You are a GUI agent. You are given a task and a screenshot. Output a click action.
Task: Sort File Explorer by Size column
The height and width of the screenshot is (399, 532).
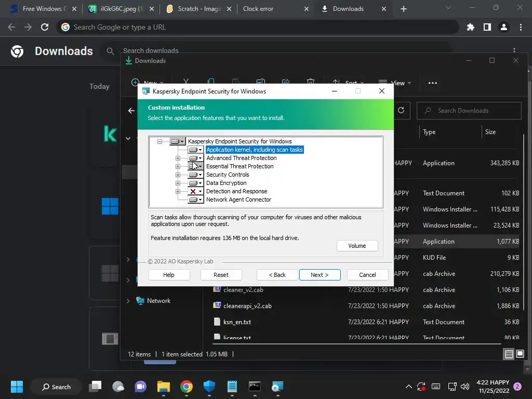490,132
